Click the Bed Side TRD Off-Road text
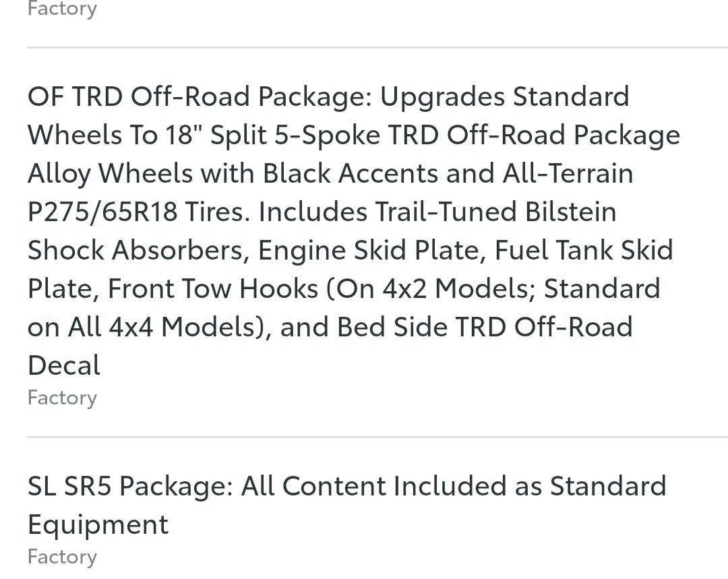 point(484,327)
